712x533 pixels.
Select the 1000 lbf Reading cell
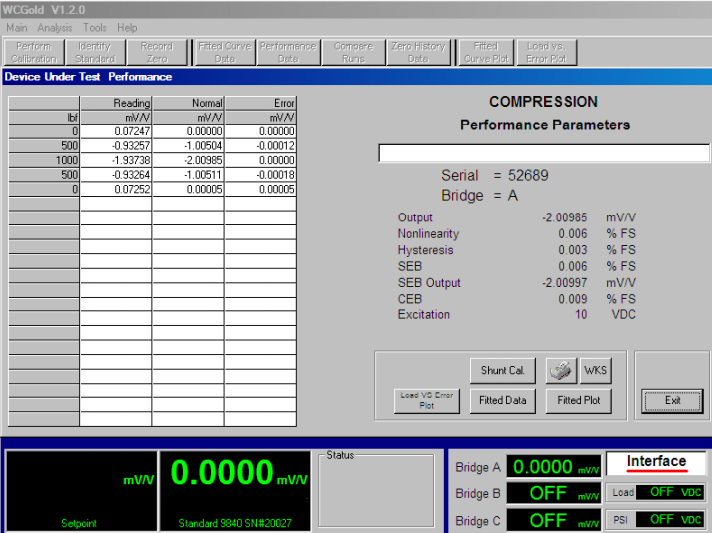[x=116, y=160]
